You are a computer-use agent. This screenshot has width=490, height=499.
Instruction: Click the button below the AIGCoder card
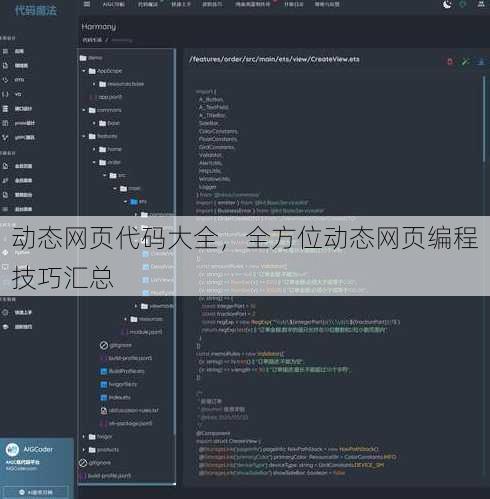coord(36,492)
